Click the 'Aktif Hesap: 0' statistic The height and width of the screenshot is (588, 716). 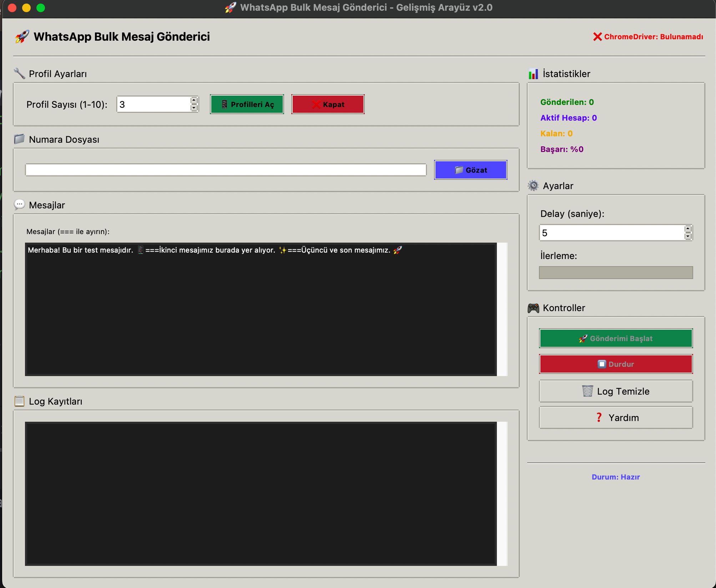pos(568,118)
